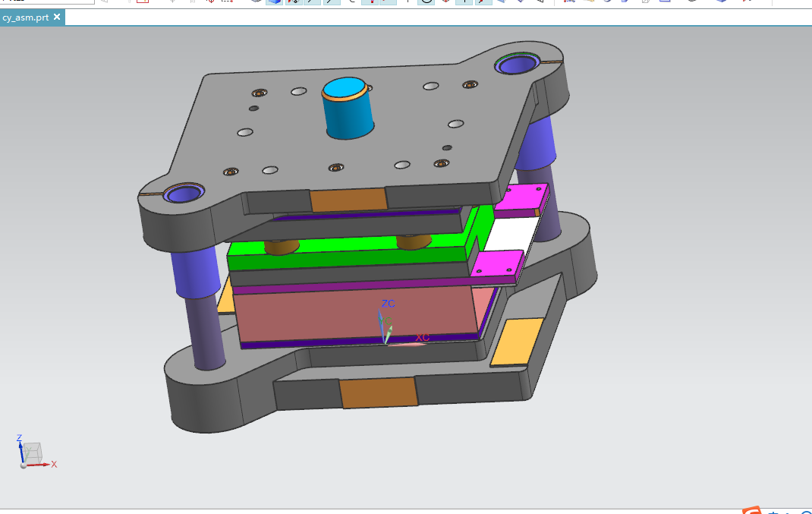Screen dimensions: 812x514
Task: Click the XC axis label of the WCS
Action: [x=423, y=337]
